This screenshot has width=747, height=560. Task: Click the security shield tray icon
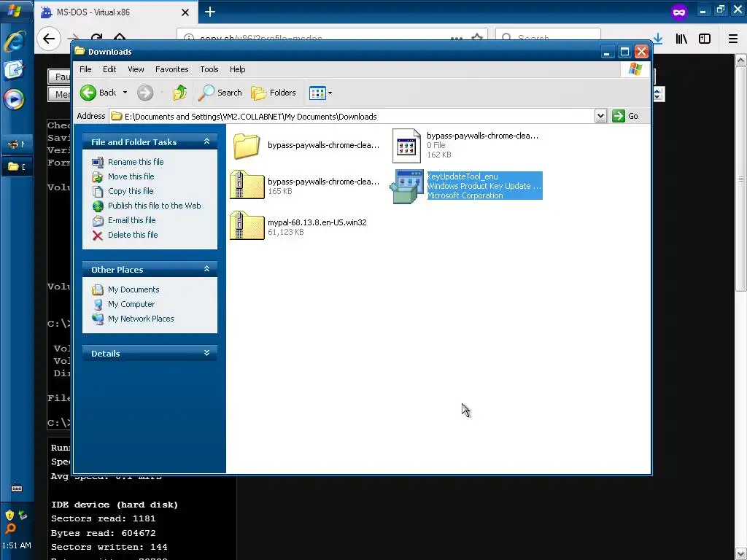click(9, 515)
